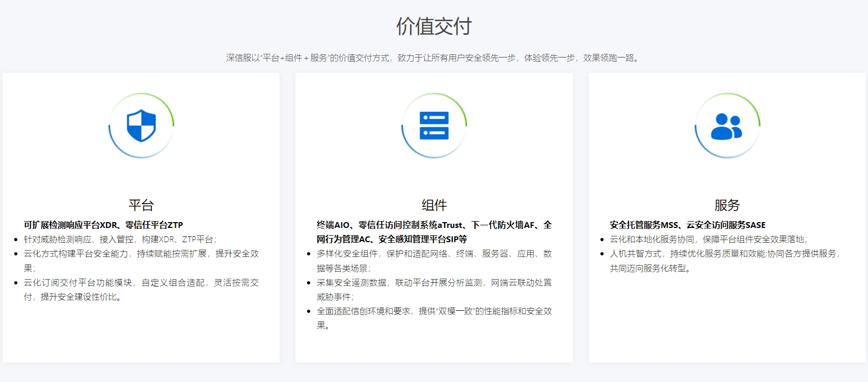Click bold text 终端AIO、零信任访问控制系统aTrust
868x382 pixels.
click(434, 232)
